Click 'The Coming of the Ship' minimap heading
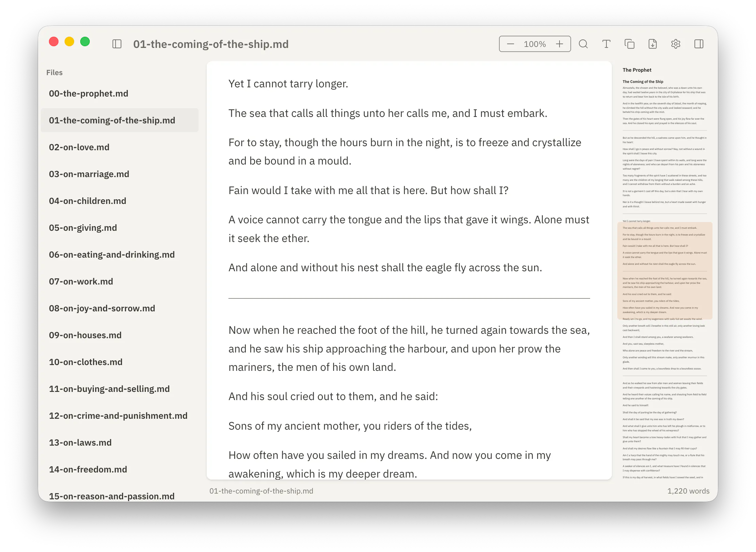Viewport: 756px width, 552px height. coord(643,82)
